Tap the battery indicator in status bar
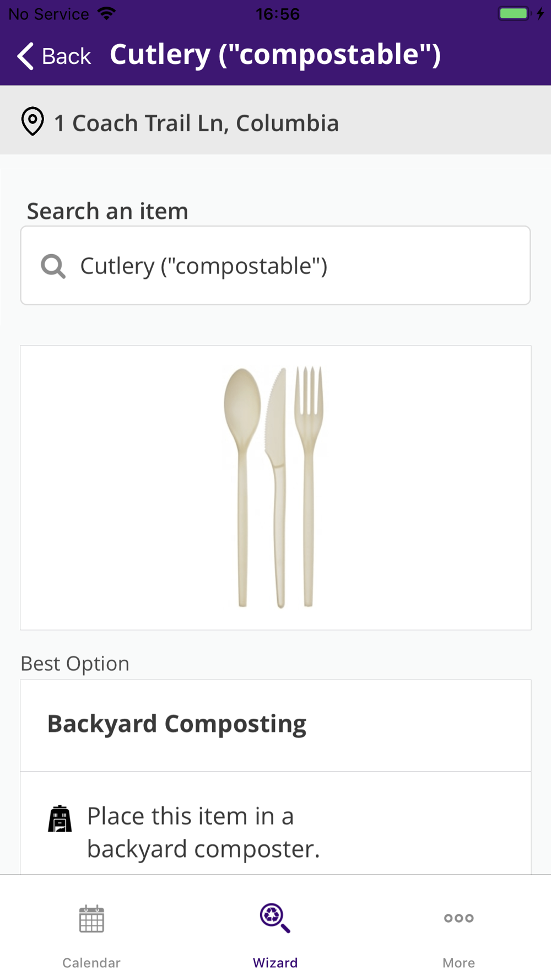The image size is (551, 980). (x=514, y=13)
